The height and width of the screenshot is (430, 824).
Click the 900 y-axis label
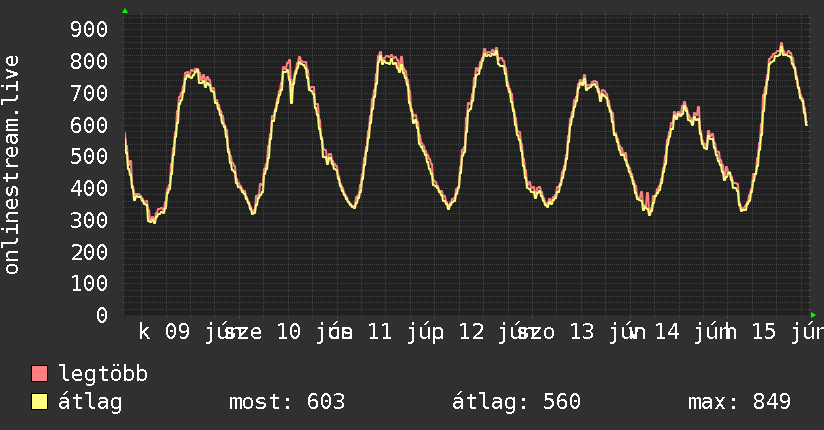(89, 29)
